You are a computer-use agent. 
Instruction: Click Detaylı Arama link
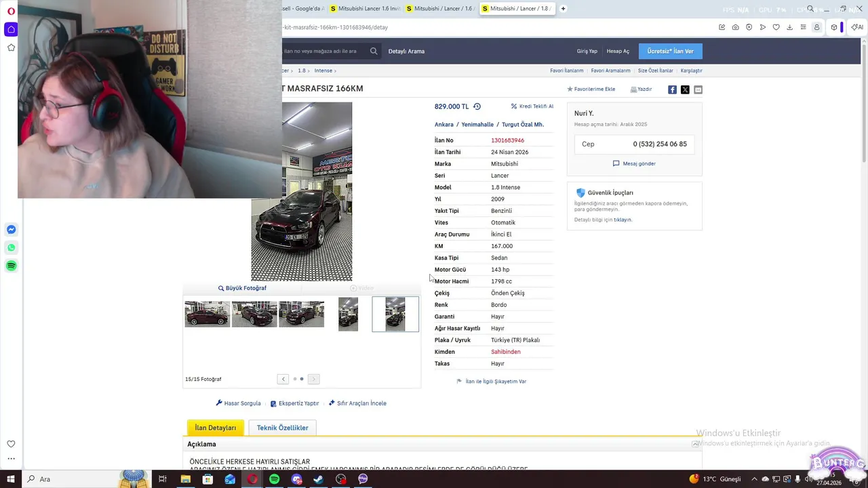click(x=406, y=51)
